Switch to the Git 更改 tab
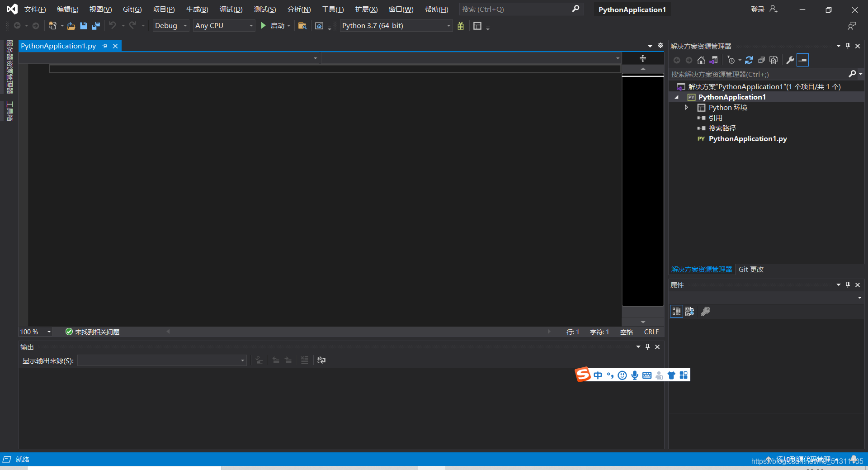 (751, 270)
